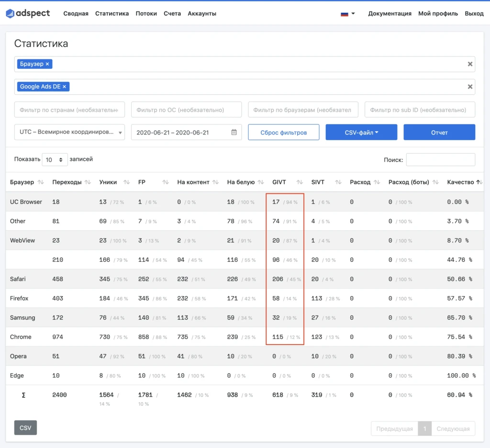
Task: Open the Статистика menu item
Action: pyautogui.click(x=112, y=13)
